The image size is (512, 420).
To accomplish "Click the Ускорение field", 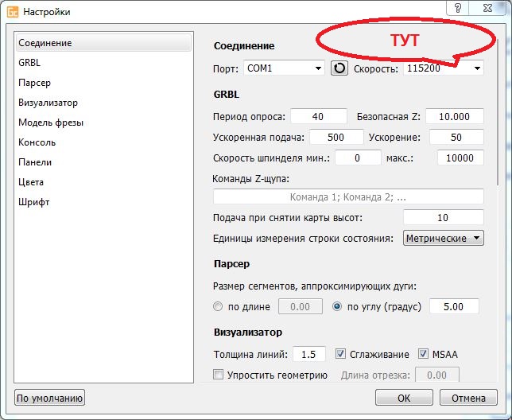I will [456, 137].
